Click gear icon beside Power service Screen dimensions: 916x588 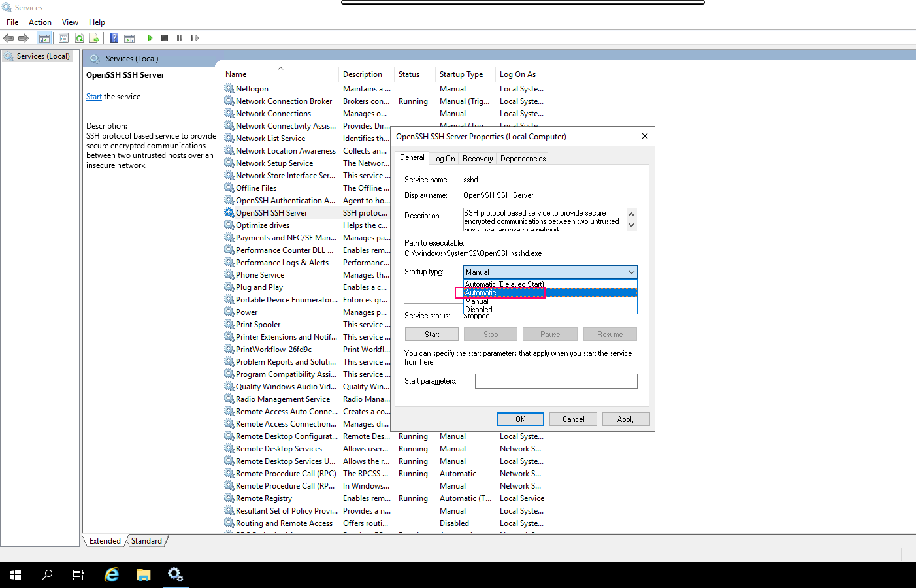[229, 312]
